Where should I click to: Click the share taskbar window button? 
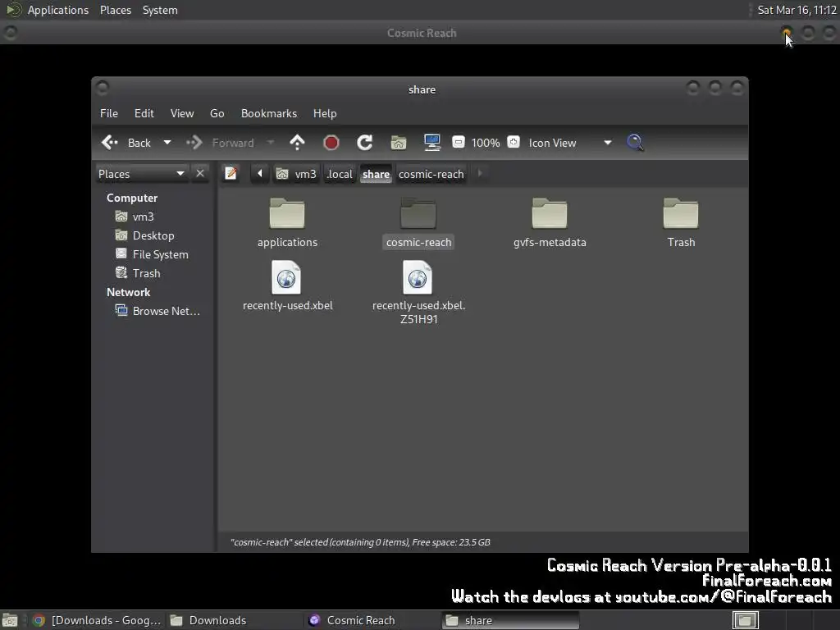[x=510, y=620]
